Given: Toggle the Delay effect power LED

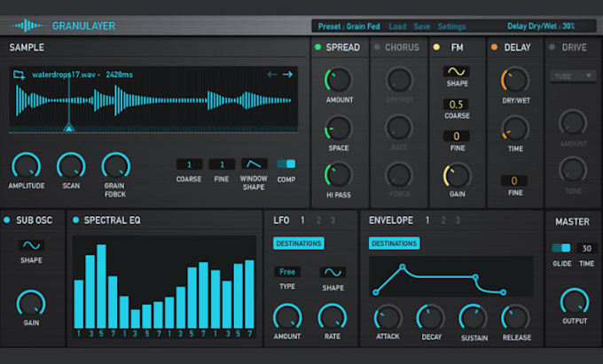Looking at the screenshot, I should [494, 47].
